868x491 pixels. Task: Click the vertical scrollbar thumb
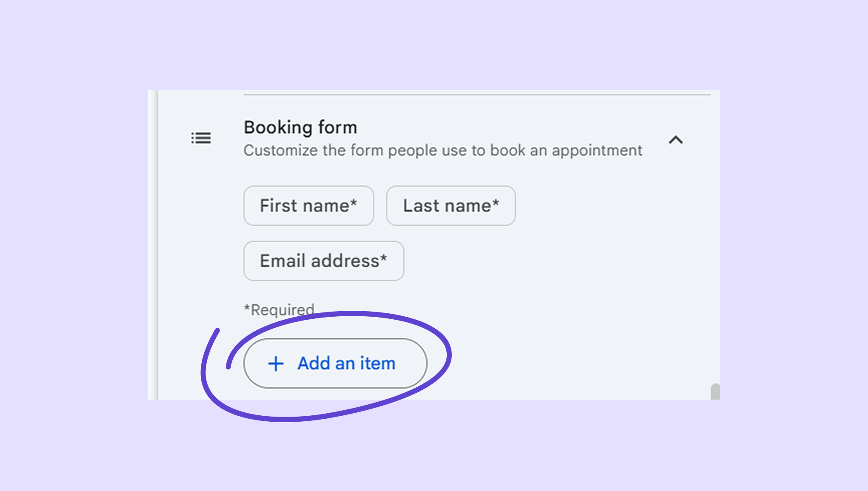tap(715, 392)
